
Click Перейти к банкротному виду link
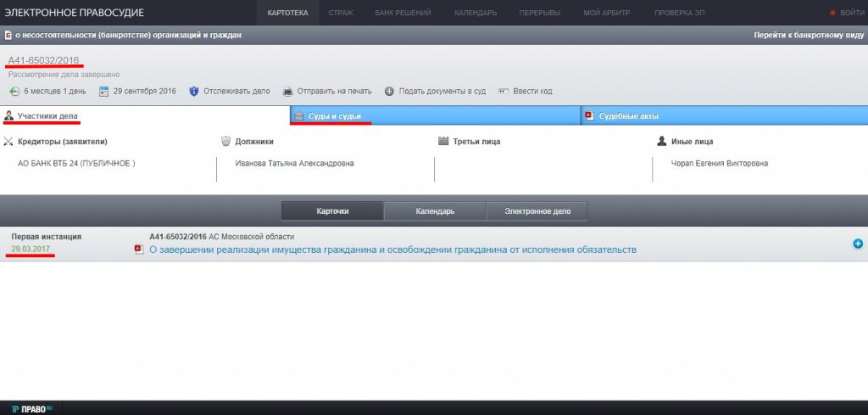(808, 36)
